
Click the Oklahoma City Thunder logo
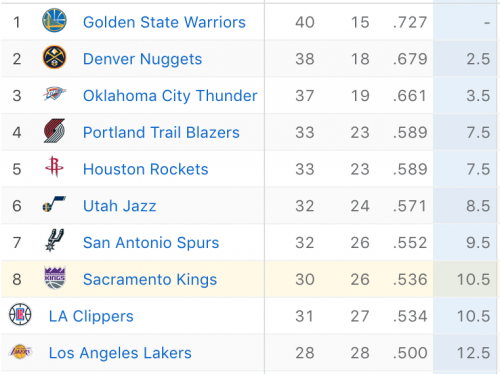tap(54, 94)
